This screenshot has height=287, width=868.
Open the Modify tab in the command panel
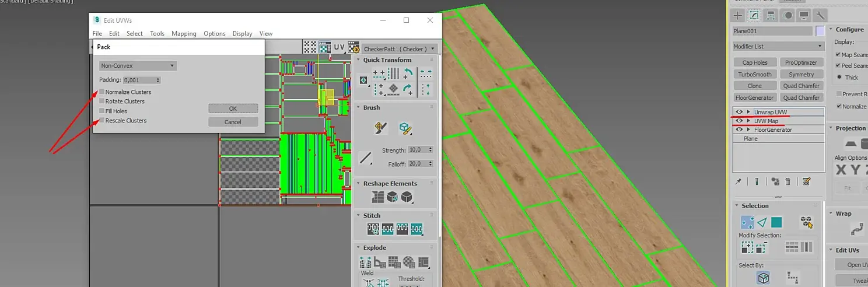[754, 15]
